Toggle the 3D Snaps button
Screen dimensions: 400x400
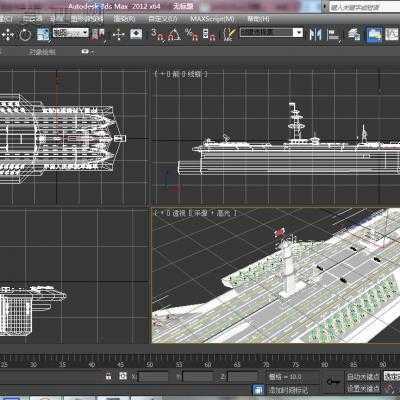[x=158, y=34]
